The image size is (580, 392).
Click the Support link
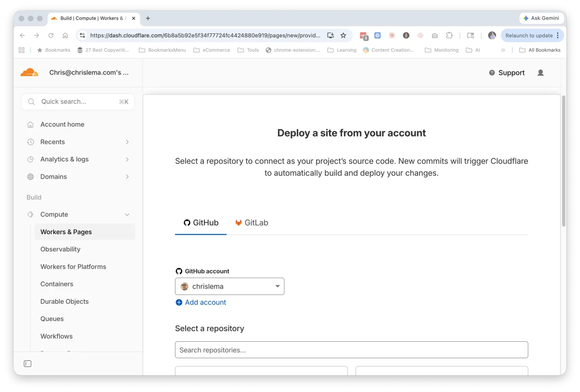pos(507,73)
